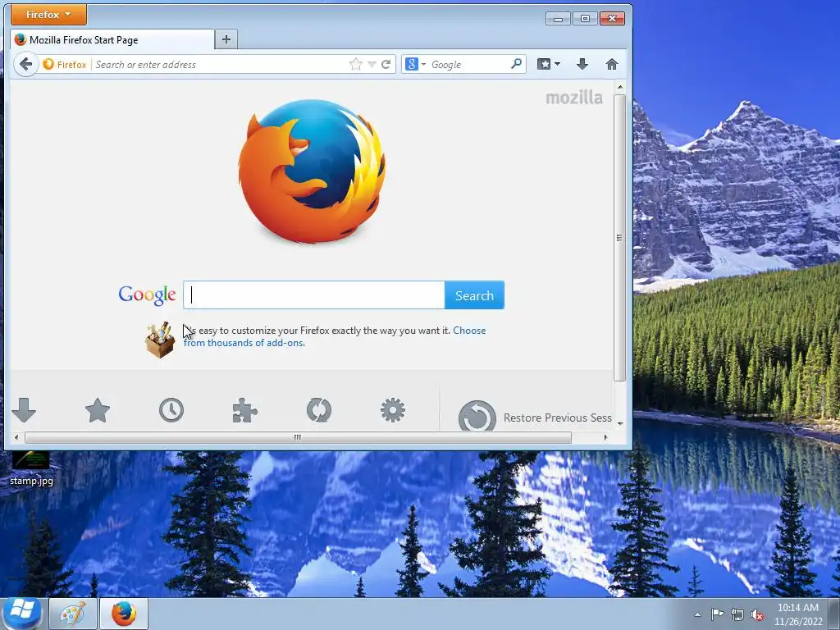This screenshot has height=630, width=840.
Task: Focus the Search or enter address field
Action: click(x=220, y=64)
